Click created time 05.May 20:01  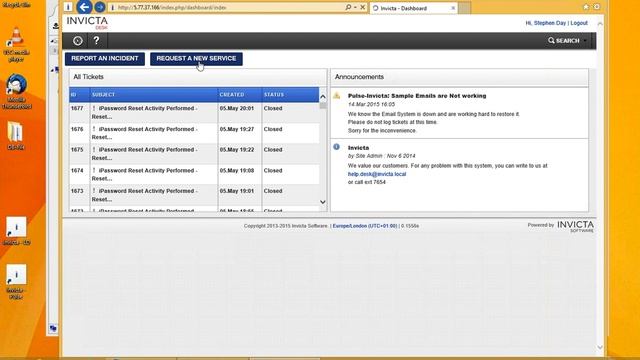[237, 109]
